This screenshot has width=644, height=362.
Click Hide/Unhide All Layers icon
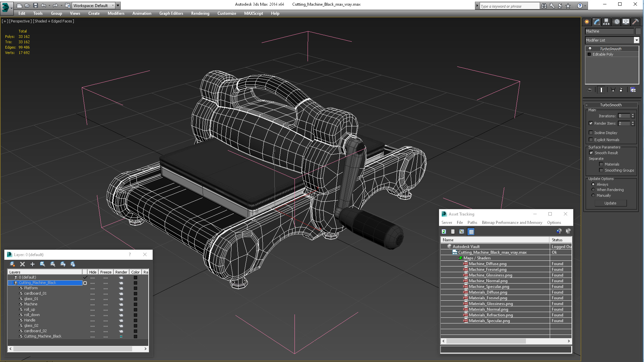[x=63, y=264]
